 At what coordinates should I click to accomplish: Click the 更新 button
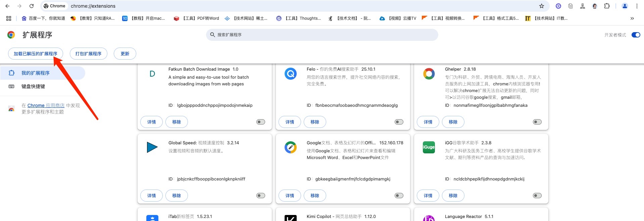[x=125, y=54]
